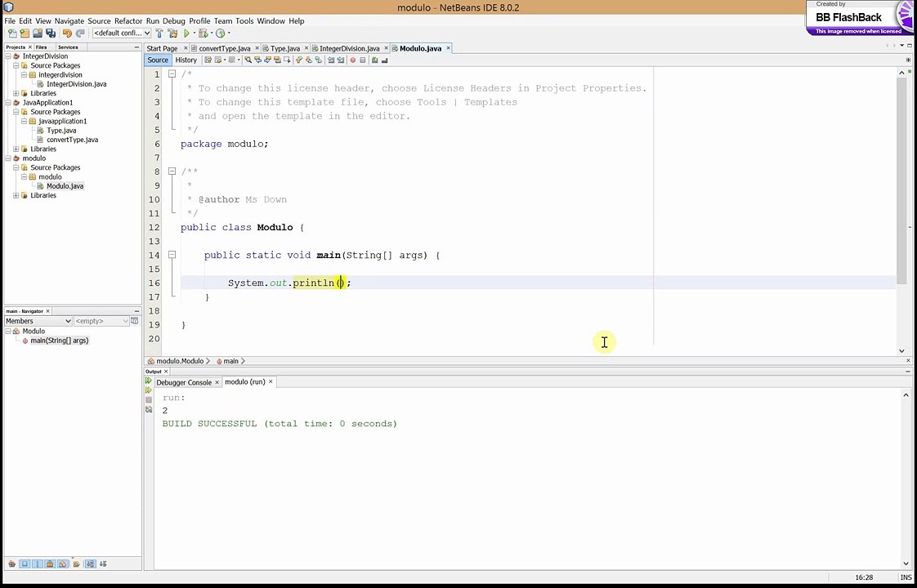The width and height of the screenshot is (917, 588).
Task: Click the Open Project toolbar icon
Action: (x=38, y=33)
